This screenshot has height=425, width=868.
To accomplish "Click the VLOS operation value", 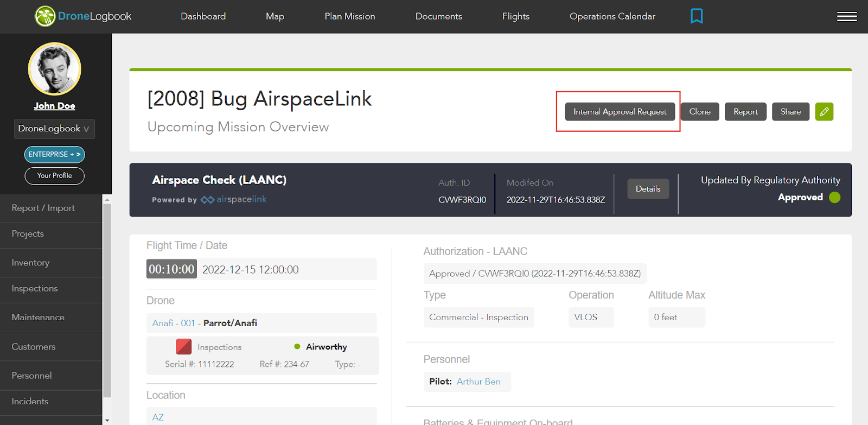I will (x=591, y=318).
